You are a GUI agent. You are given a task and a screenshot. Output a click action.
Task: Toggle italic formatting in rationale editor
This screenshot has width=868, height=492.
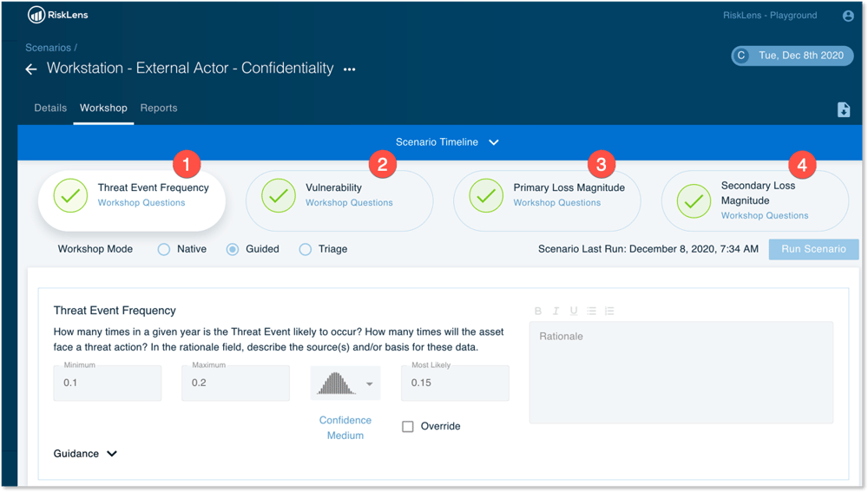tap(556, 311)
